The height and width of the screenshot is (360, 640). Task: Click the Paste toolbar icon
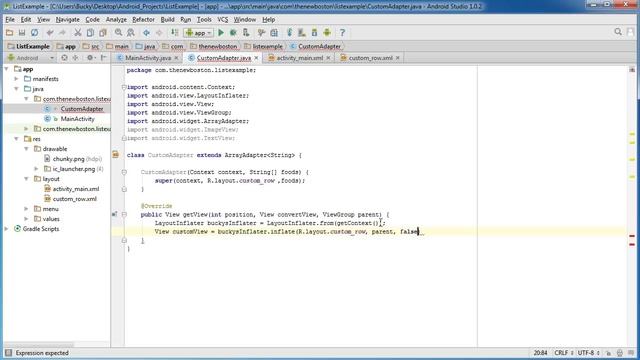103,33
